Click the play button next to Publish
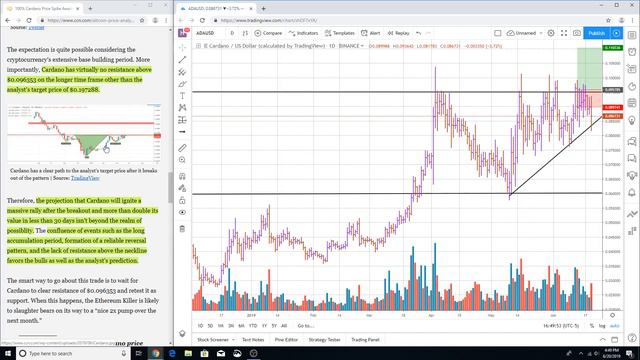The image size is (640, 360). (x=616, y=33)
